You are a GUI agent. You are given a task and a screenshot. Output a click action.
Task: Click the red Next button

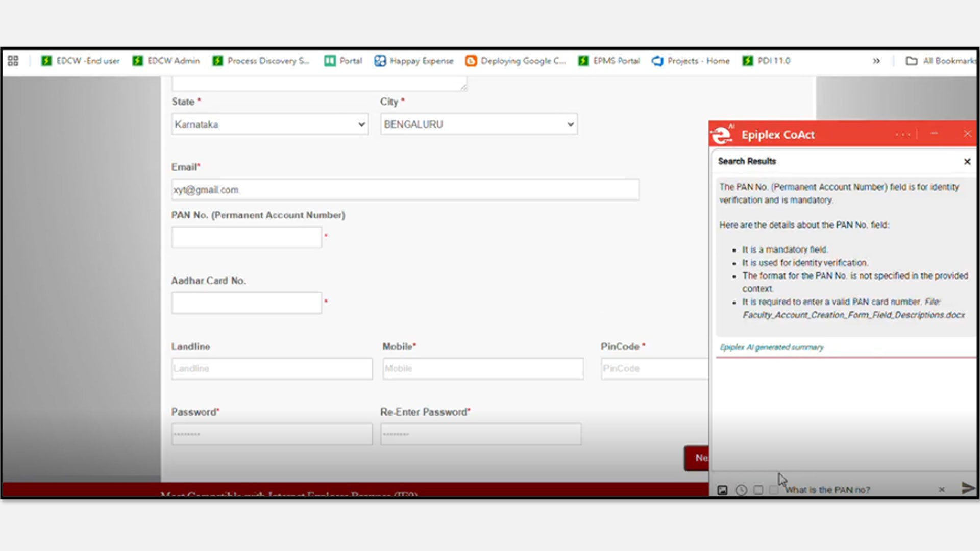coord(697,458)
